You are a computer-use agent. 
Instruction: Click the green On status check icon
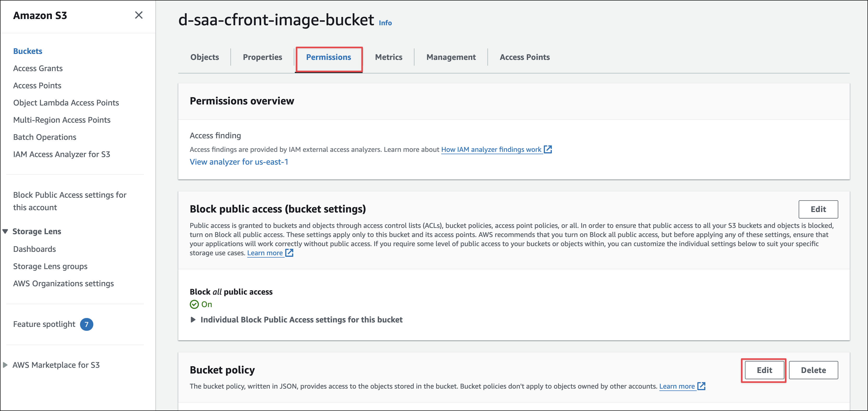point(194,304)
